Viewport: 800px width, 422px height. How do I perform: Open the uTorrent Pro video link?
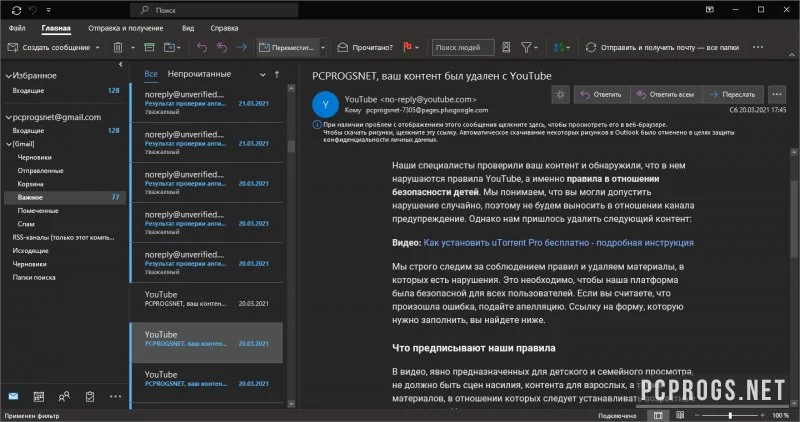point(558,243)
